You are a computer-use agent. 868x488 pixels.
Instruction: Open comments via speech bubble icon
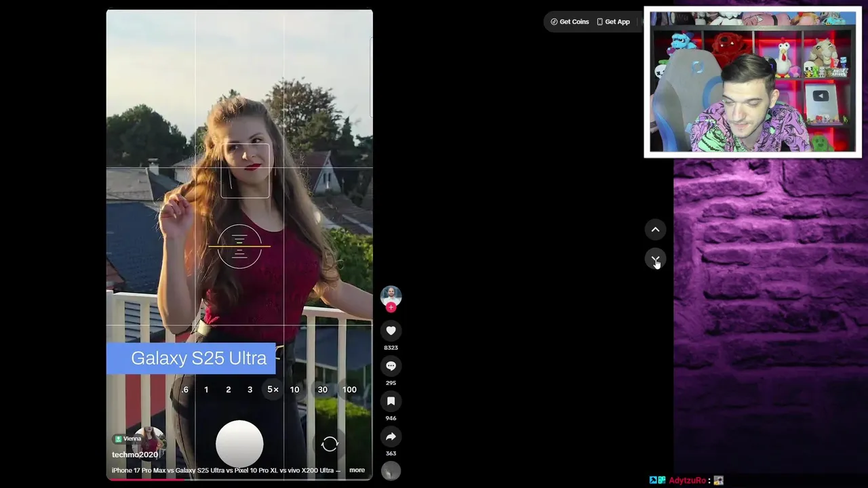[x=391, y=366]
